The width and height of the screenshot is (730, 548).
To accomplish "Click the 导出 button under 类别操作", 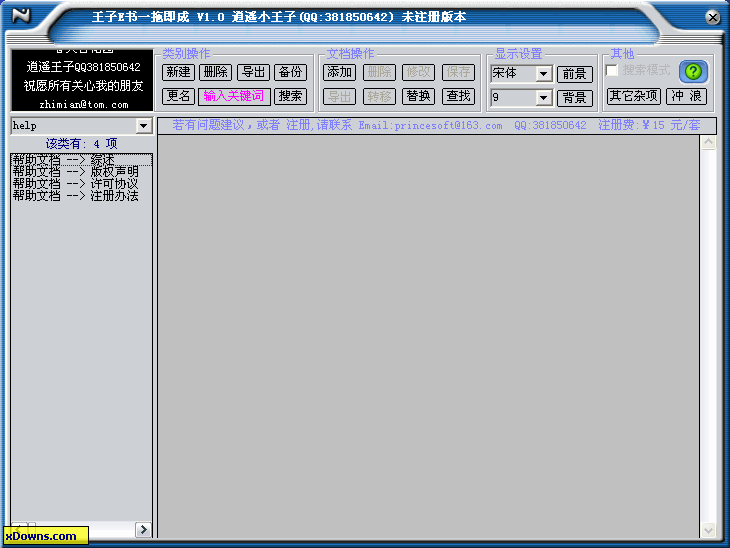I will click(x=253, y=72).
